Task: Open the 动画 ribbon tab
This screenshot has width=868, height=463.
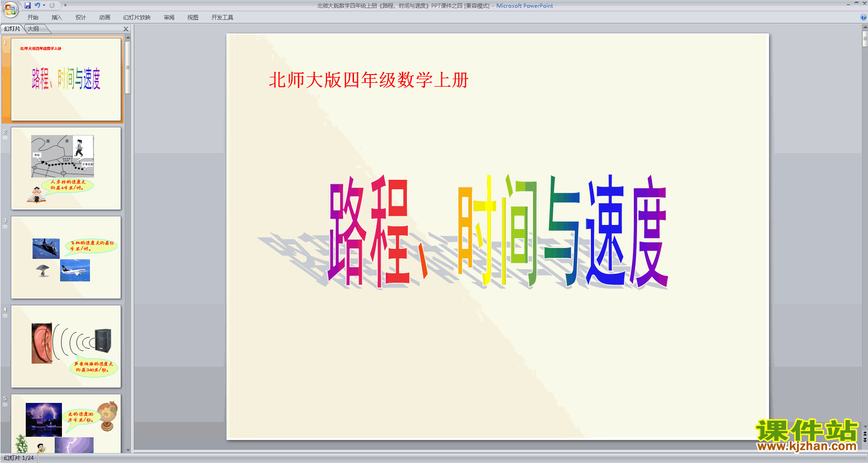Action: [x=104, y=18]
